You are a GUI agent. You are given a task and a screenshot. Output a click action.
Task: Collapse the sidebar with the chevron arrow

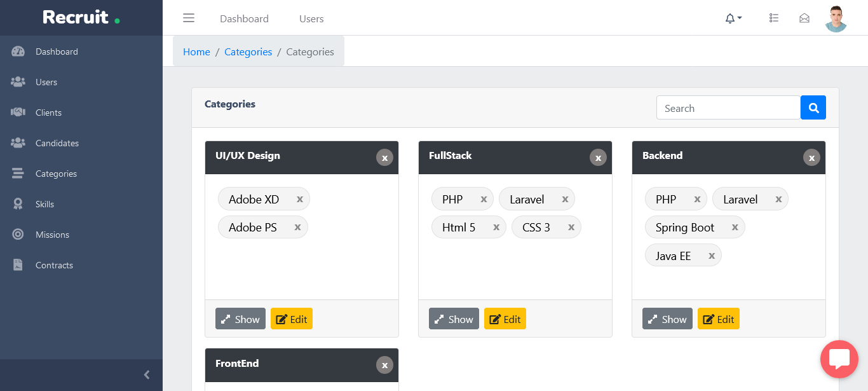coord(147,375)
